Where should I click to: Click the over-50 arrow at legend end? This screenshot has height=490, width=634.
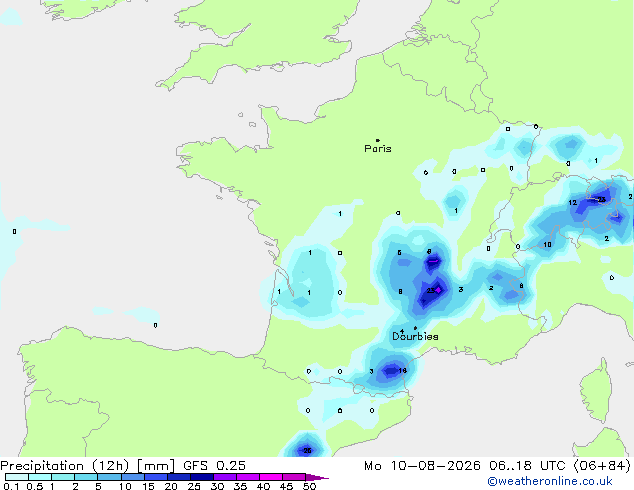[x=317, y=477]
